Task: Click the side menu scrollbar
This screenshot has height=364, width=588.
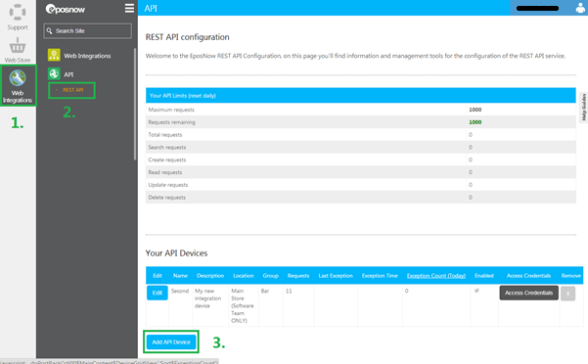Action: tap(135, 105)
